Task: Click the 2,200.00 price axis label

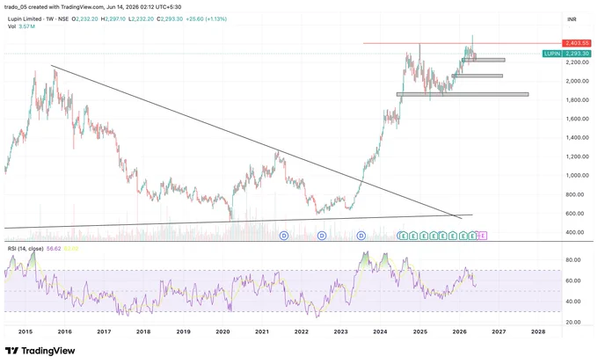Action: 578,62
